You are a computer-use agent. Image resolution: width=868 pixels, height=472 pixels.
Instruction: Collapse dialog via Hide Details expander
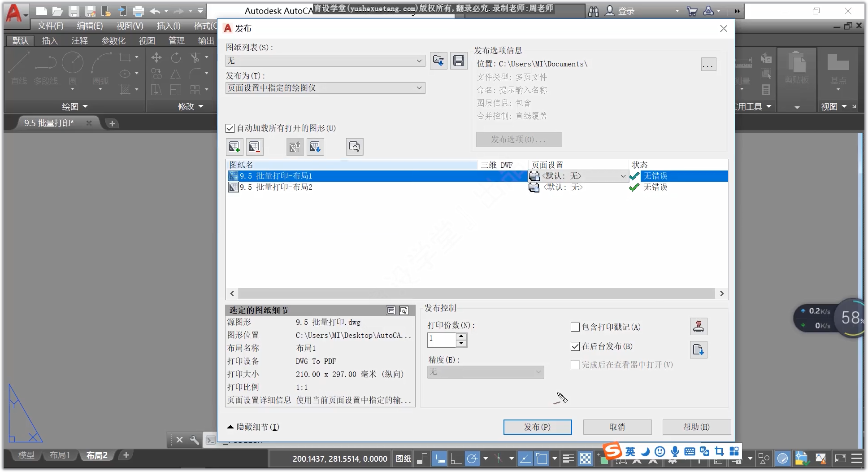[253, 427]
